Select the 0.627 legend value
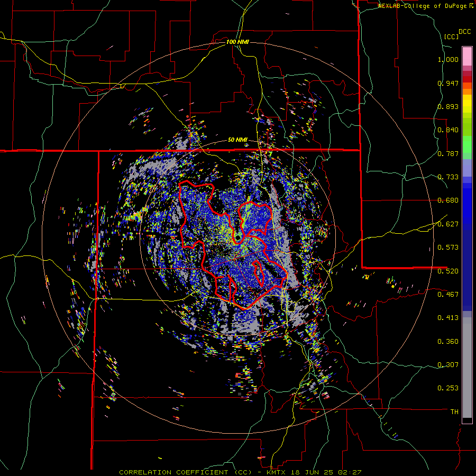Viewport: 476px width, 476px height. pyautogui.click(x=448, y=224)
